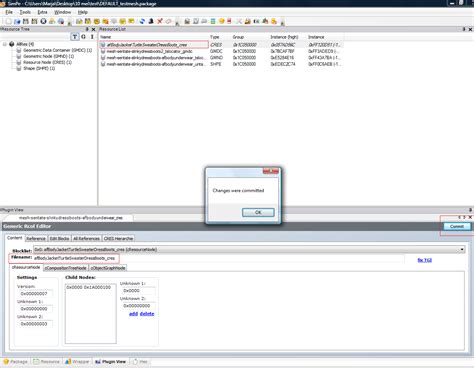Select the resource row of type GMDC

pos(221,51)
